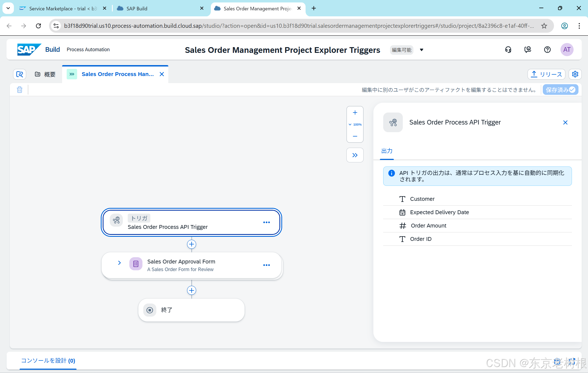
Task: Open browser tab search dropdown
Action: (8, 8)
